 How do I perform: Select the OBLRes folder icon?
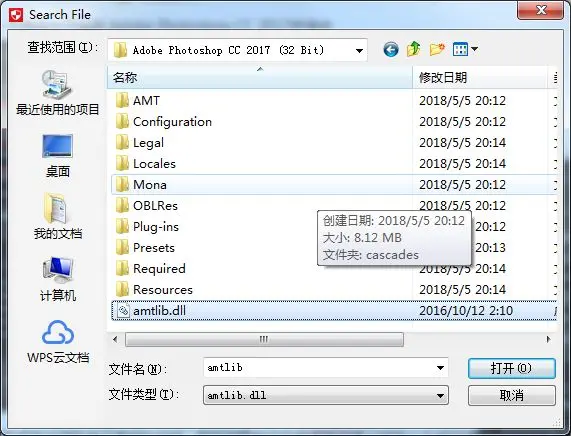122,205
